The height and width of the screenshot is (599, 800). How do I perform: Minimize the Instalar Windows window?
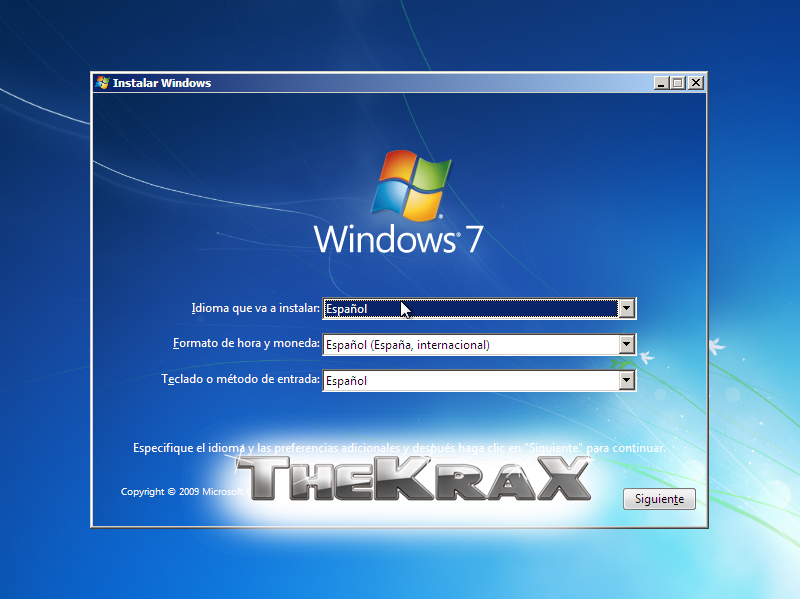pos(661,83)
